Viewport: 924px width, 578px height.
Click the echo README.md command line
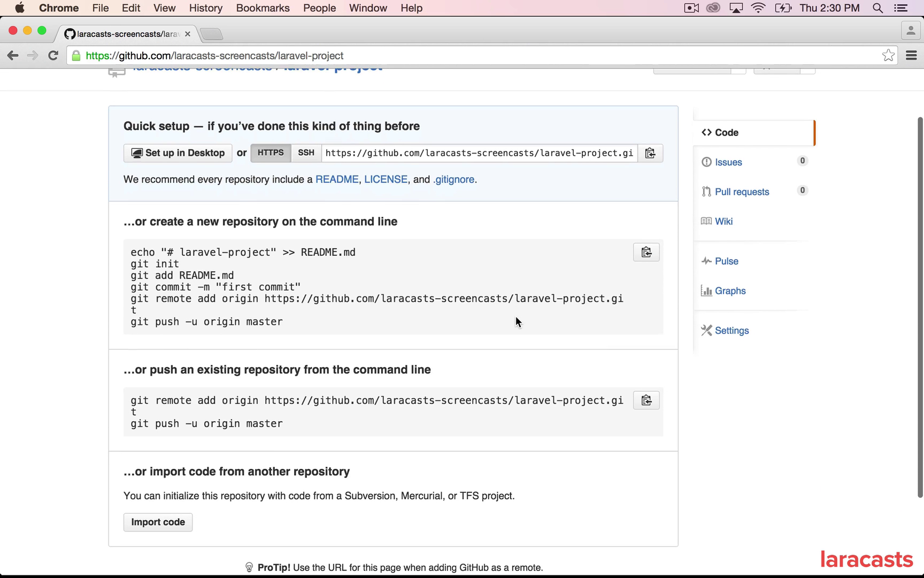[243, 252]
